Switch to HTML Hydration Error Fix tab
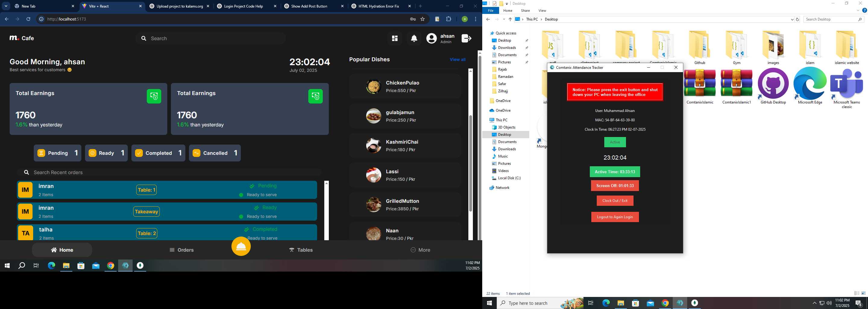This screenshot has height=309, width=868. [x=379, y=6]
